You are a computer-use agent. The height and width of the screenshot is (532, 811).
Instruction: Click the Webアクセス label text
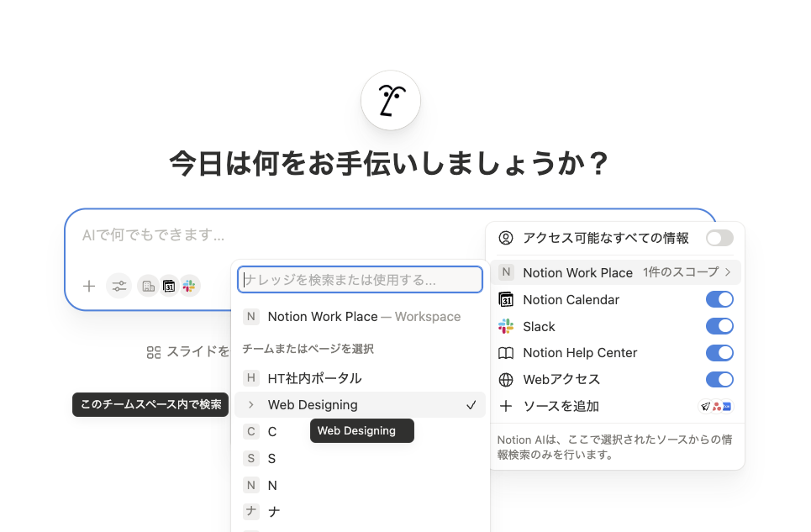coord(561,380)
